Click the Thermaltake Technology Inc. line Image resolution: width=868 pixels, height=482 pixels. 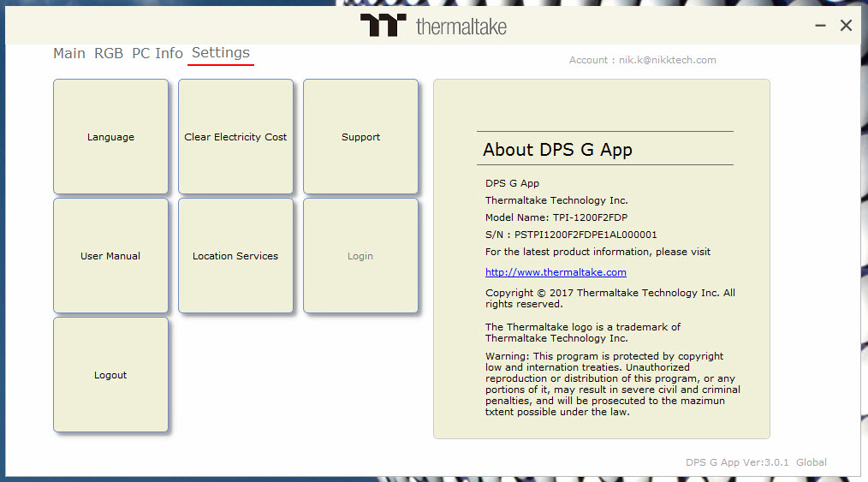[556, 200]
